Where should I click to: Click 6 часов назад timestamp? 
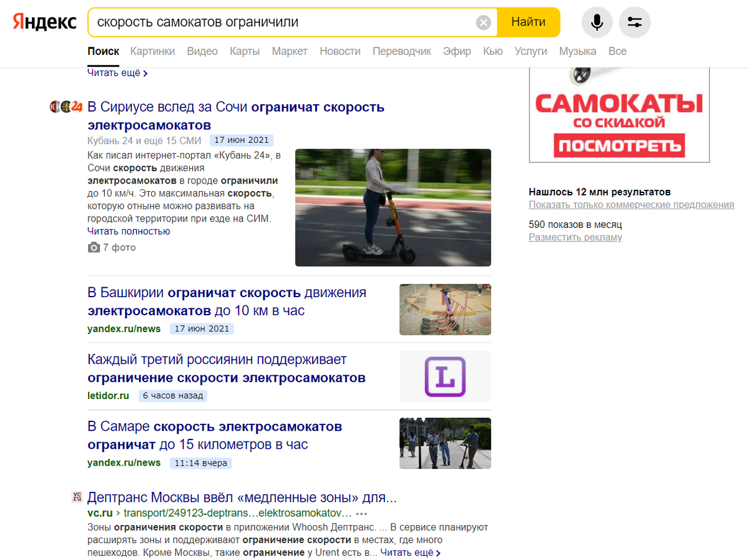[x=173, y=396]
